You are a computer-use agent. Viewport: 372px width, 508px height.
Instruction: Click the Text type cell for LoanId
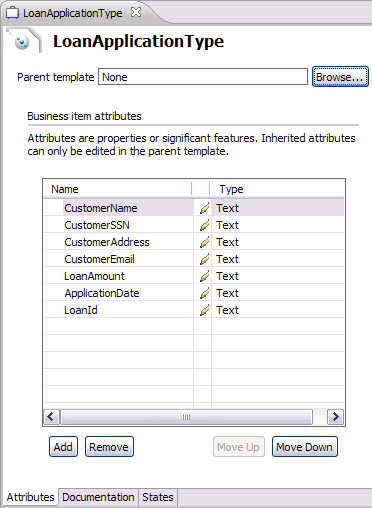[x=277, y=310]
